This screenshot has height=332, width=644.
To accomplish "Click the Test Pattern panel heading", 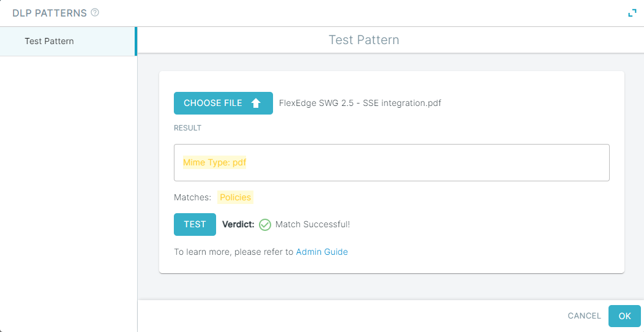I will pyautogui.click(x=364, y=40).
